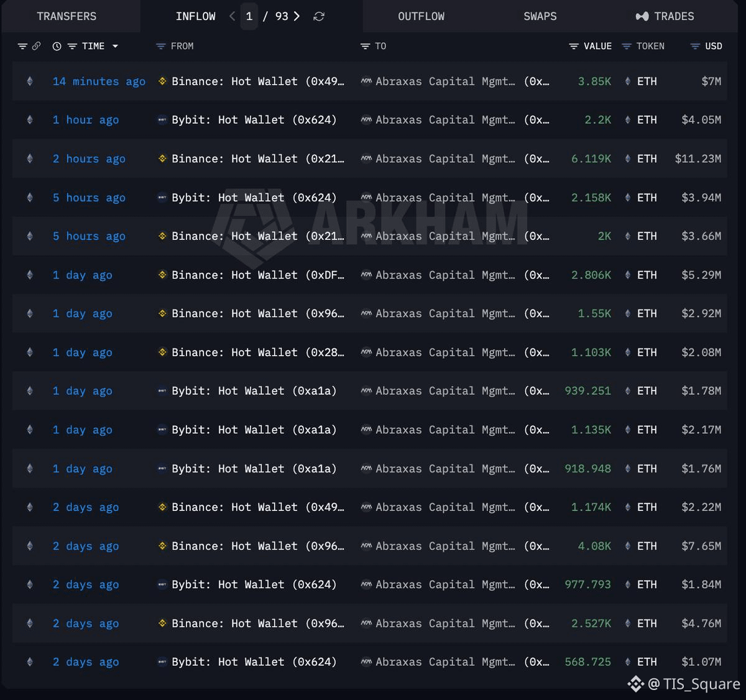Click Binance: Hot Wallet (0x21… in $11.23M row
Viewport: 746px width, 700px height.
tap(257, 159)
